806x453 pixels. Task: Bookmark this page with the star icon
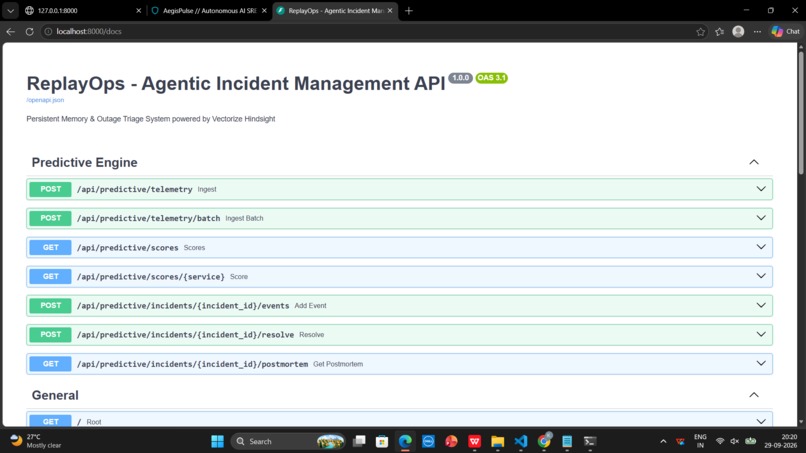tap(700, 31)
